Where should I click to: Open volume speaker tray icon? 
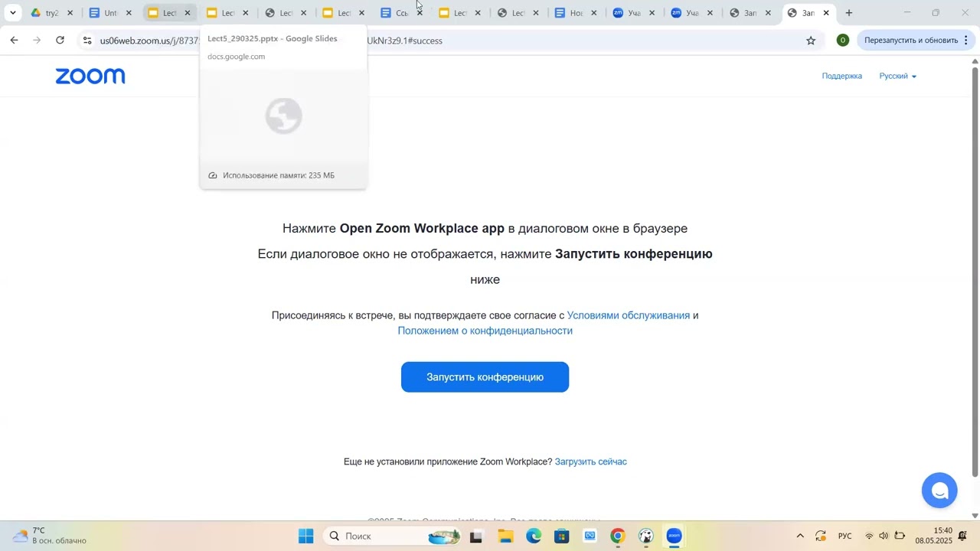point(884,536)
